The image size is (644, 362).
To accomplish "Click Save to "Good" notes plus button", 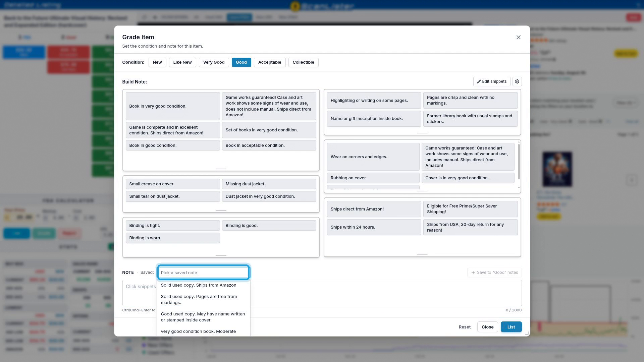I will coord(494,273).
